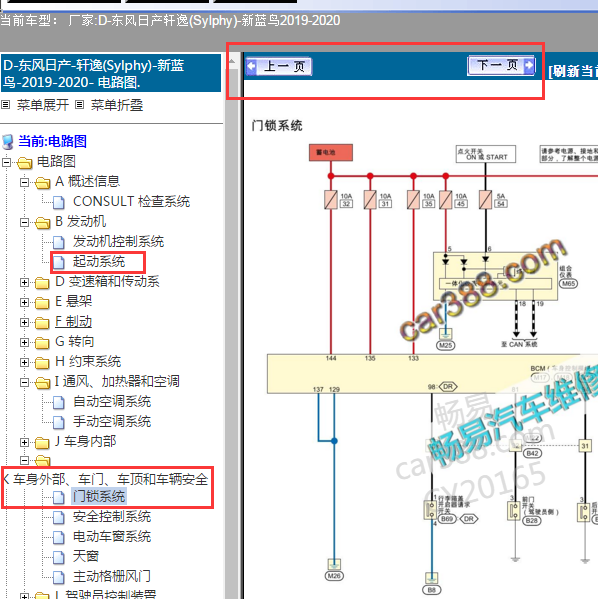Viewport: 598px width, 599px height.
Task: Click the CONSULT 检查系统 page icon
Action: click(x=59, y=202)
